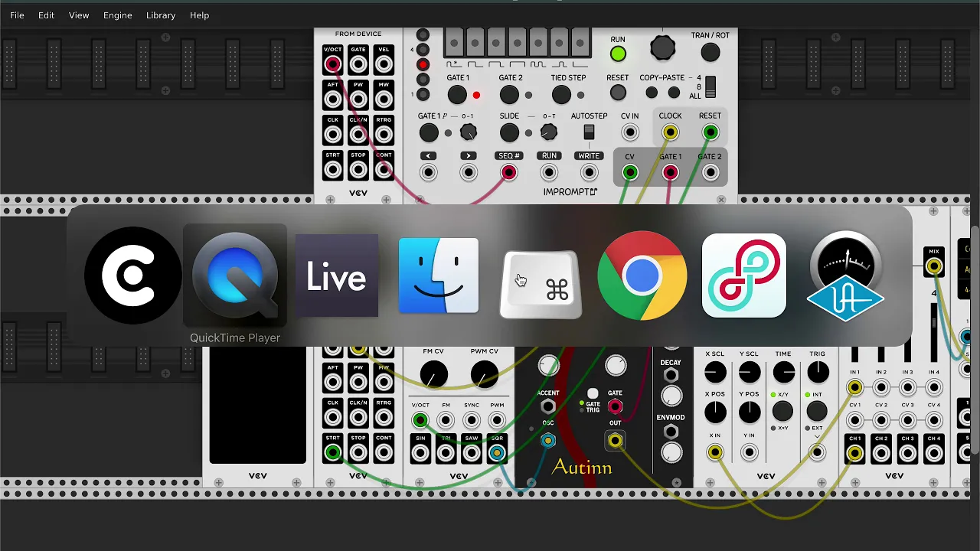Choose the Finder icon in the app switcher
Screen dimensions: 980x551
(439, 276)
